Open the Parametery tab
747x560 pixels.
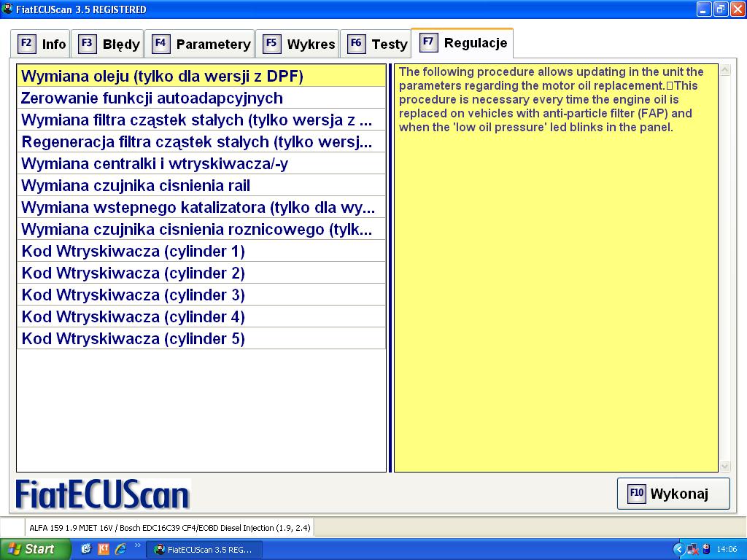[x=200, y=44]
